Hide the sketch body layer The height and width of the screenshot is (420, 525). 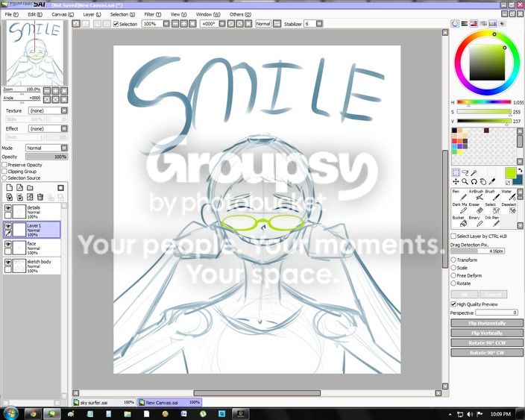pos(7,263)
